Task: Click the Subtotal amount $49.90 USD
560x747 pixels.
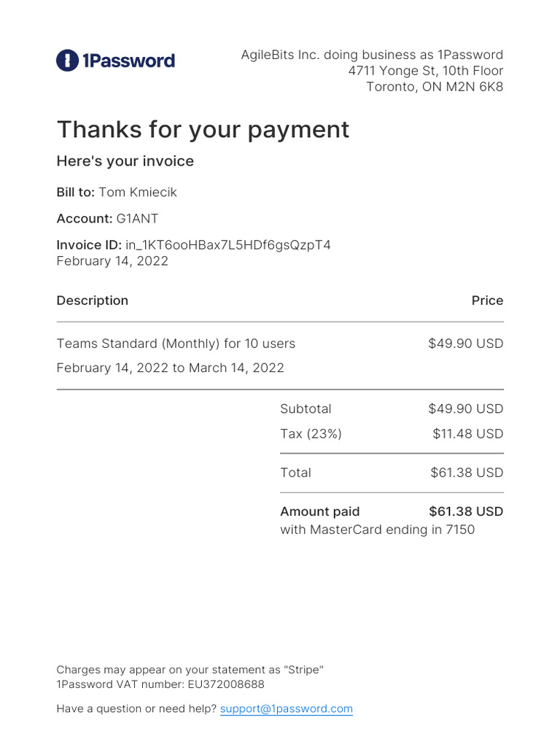Action: 466,409
